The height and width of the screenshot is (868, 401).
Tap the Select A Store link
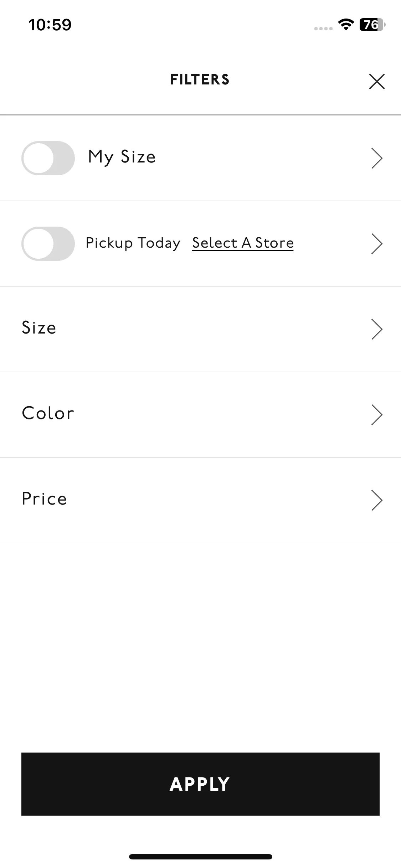243,243
